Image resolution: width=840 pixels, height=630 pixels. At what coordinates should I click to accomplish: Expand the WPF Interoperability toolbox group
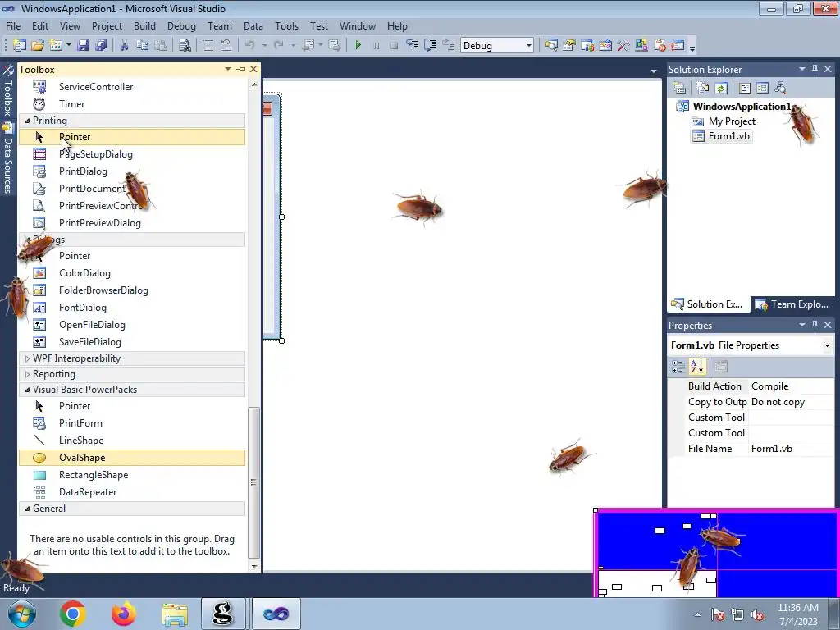click(x=27, y=358)
